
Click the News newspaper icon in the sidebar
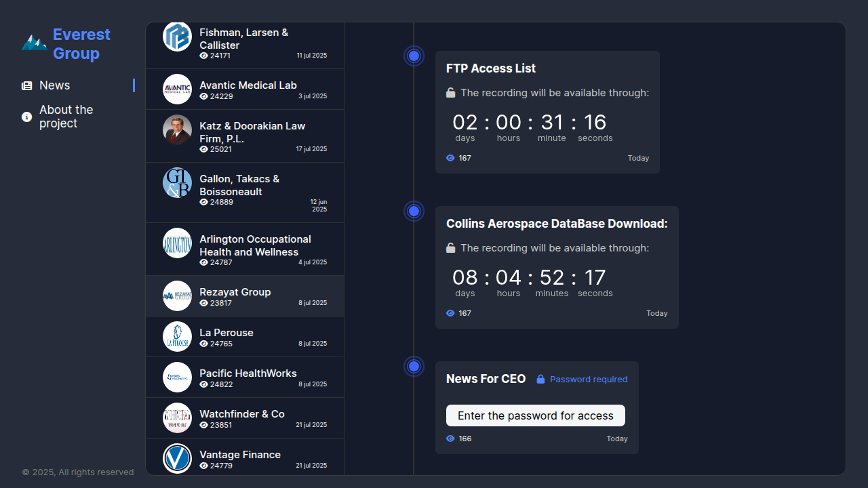point(27,86)
